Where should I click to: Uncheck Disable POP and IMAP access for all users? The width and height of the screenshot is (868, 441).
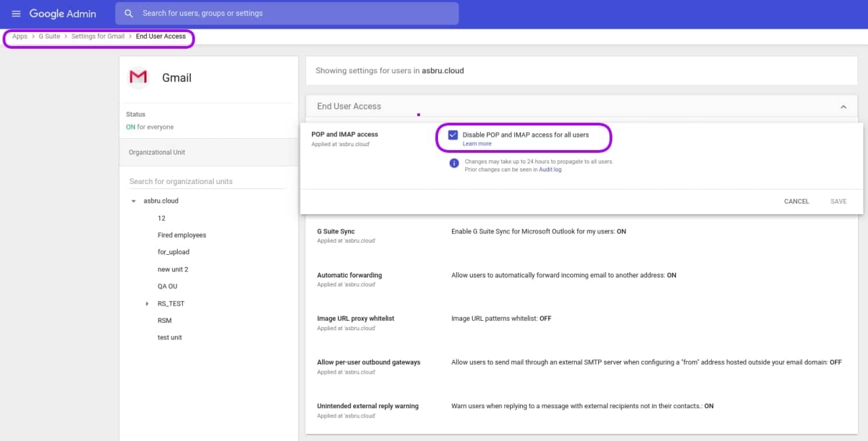coord(453,134)
